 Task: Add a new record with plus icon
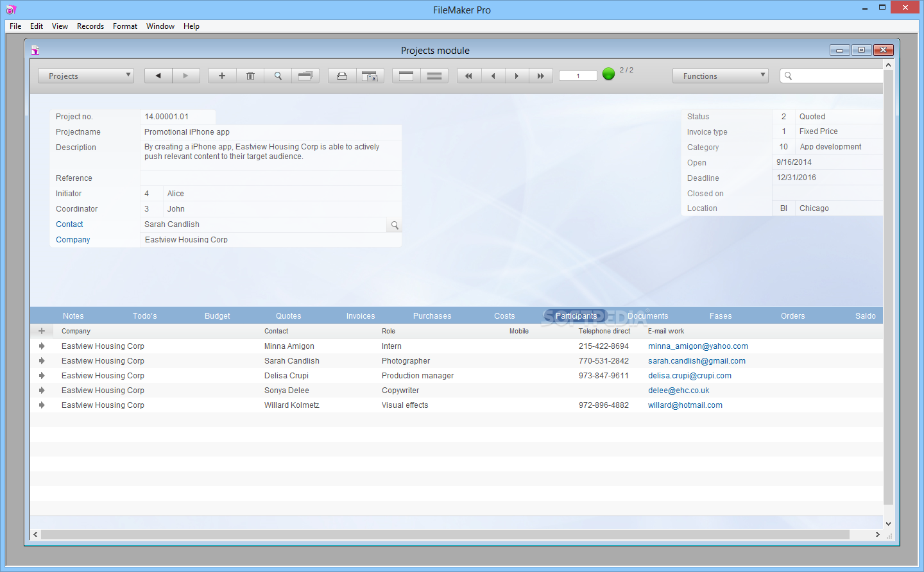(222, 76)
